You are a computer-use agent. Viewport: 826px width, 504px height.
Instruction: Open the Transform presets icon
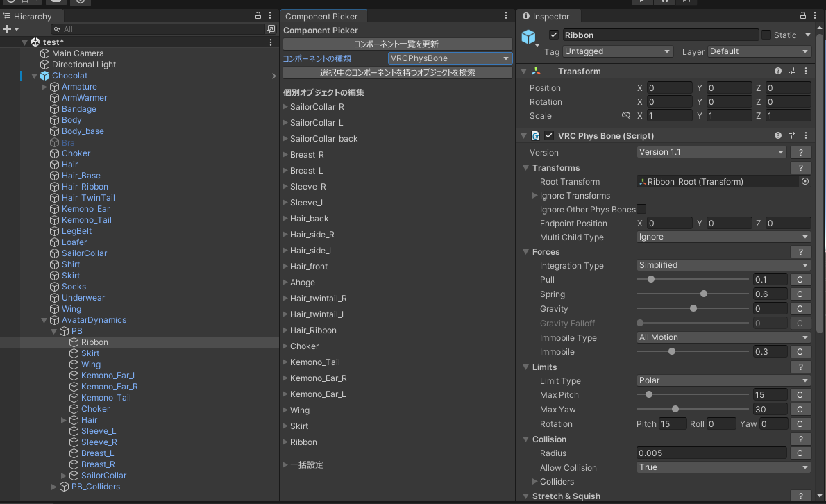tap(791, 70)
